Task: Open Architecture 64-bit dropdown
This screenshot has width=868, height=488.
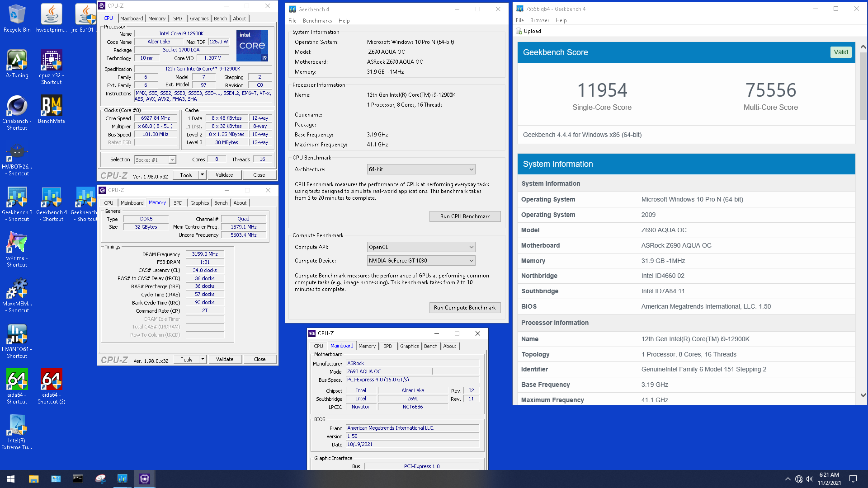Action: tap(421, 169)
